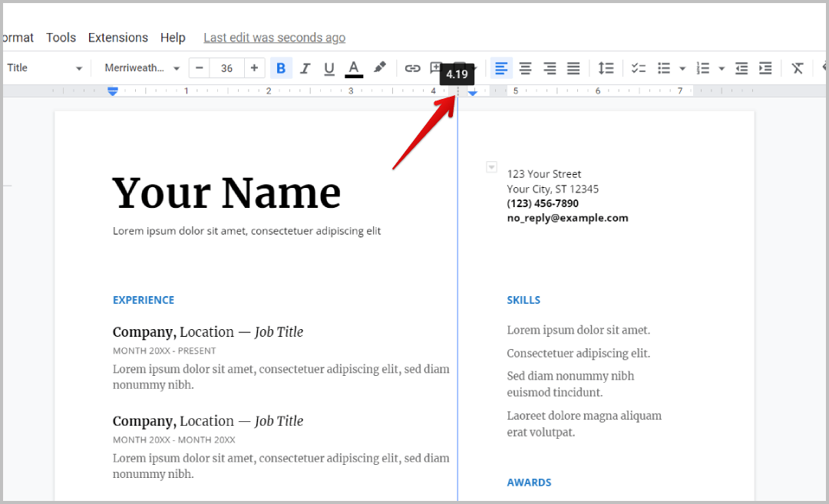Insert a checklist
Screen dimensions: 829x504
pyautogui.click(x=639, y=68)
